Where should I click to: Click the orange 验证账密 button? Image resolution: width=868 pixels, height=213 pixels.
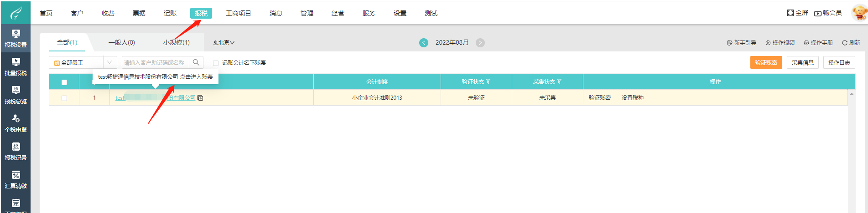766,62
